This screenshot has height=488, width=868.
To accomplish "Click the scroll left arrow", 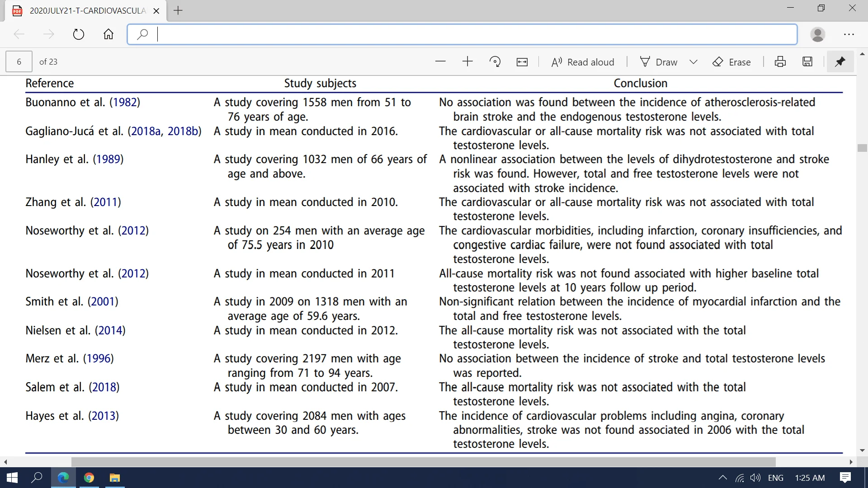I will (x=5, y=462).
